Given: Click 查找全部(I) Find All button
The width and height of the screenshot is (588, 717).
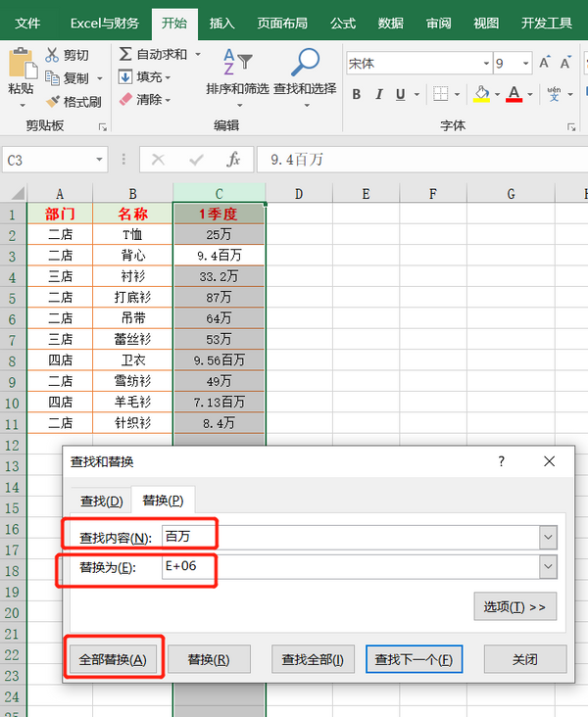Looking at the screenshot, I should (x=313, y=659).
